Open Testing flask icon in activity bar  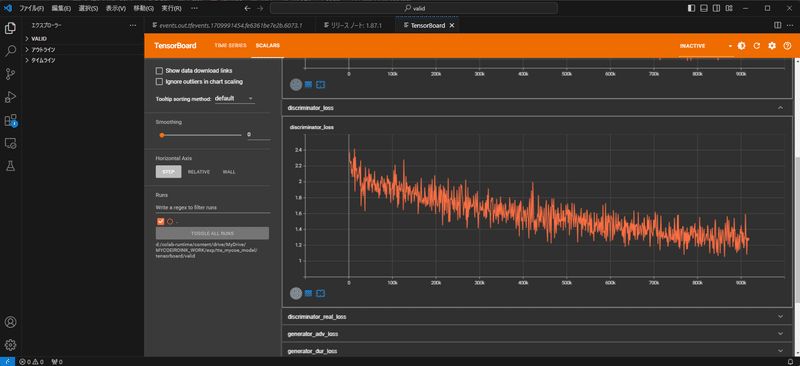pyautogui.click(x=10, y=165)
